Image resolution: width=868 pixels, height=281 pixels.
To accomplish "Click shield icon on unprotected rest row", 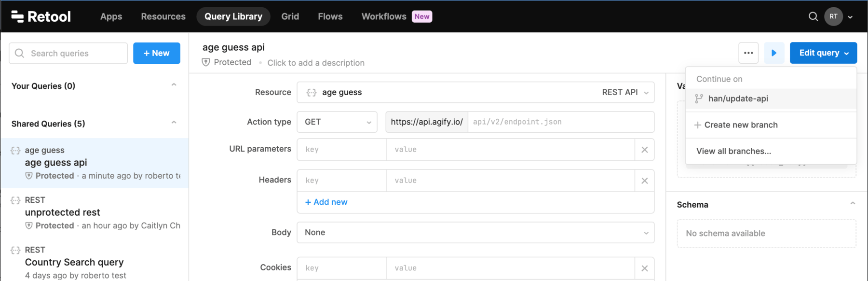I will (x=29, y=225).
